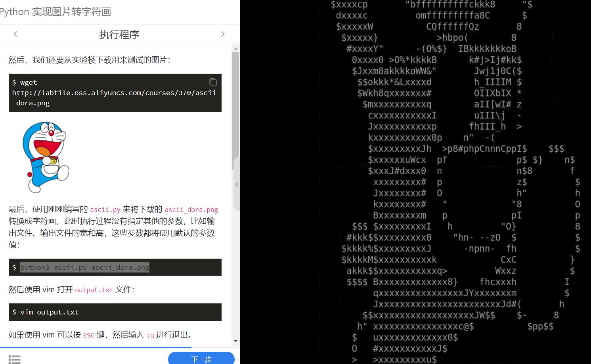Click the output.txt inline code label
This screenshot has height=364, width=591.
[94, 290]
